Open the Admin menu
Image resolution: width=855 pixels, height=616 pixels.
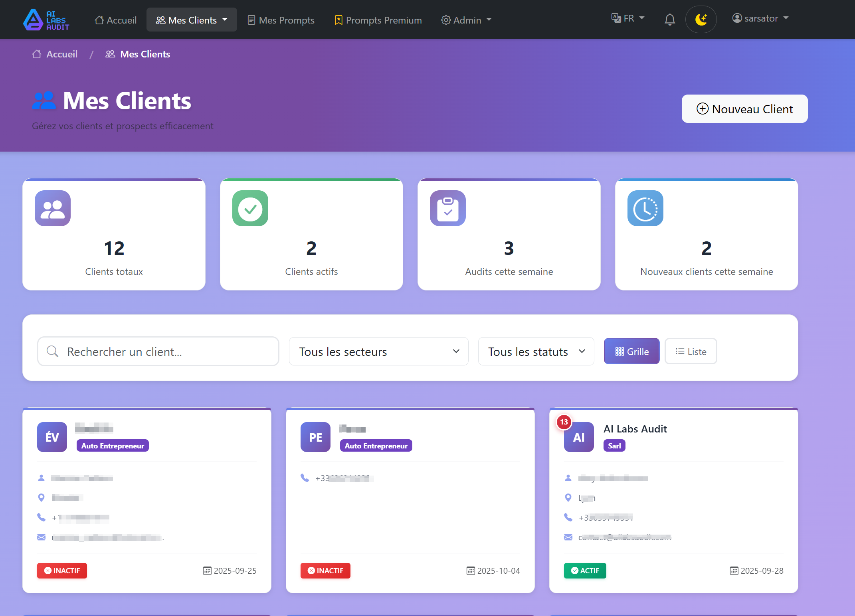click(x=466, y=20)
